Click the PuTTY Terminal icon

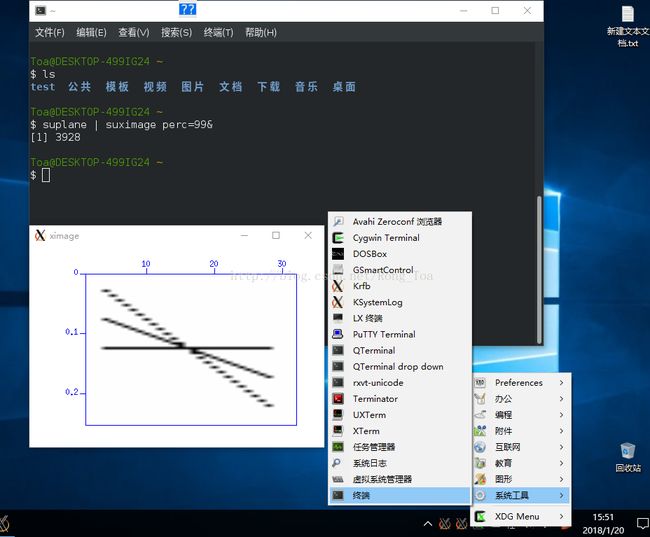338,334
